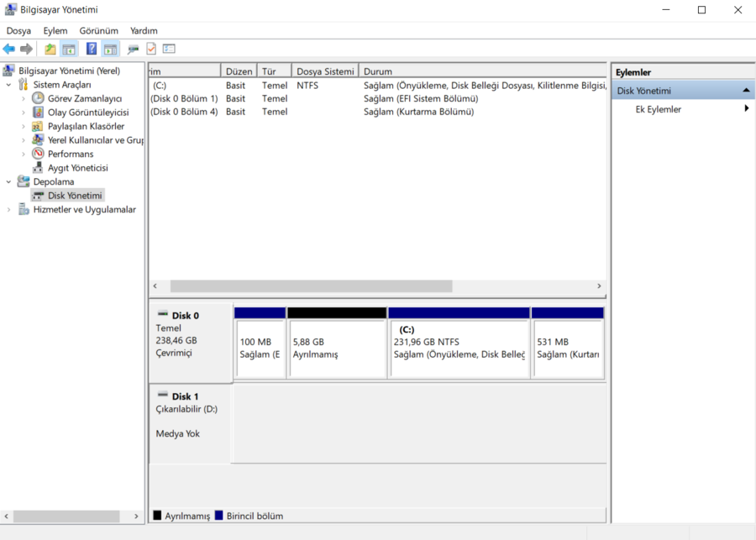This screenshot has height=540, width=756.
Task: Select the 5,88 GB Ayrılmamış unallocated block
Action: 337,343
